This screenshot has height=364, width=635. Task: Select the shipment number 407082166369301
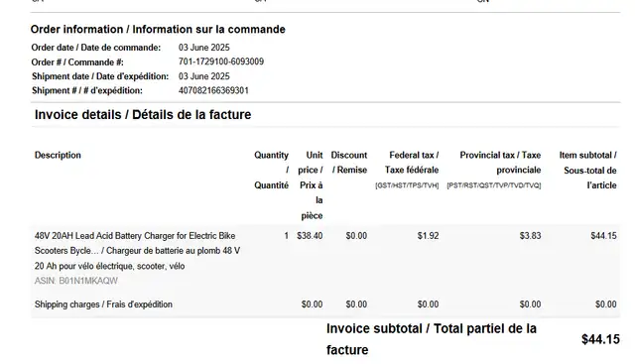tap(213, 90)
